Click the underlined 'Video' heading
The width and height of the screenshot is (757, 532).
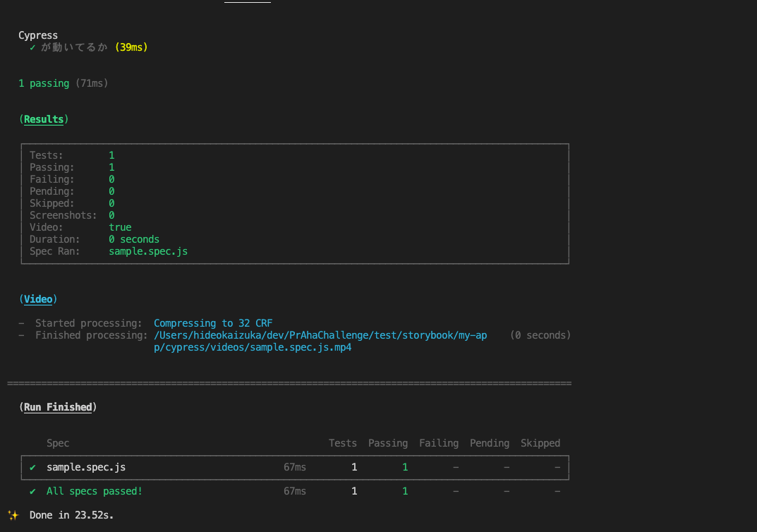pos(38,299)
